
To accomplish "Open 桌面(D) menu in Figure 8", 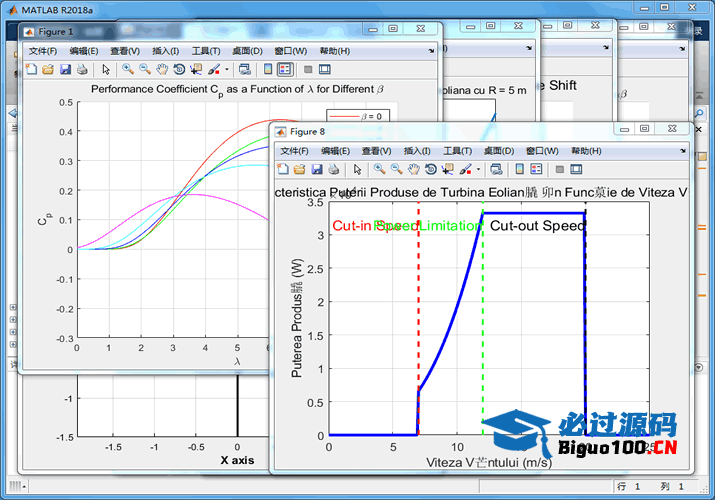I will point(499,151).
